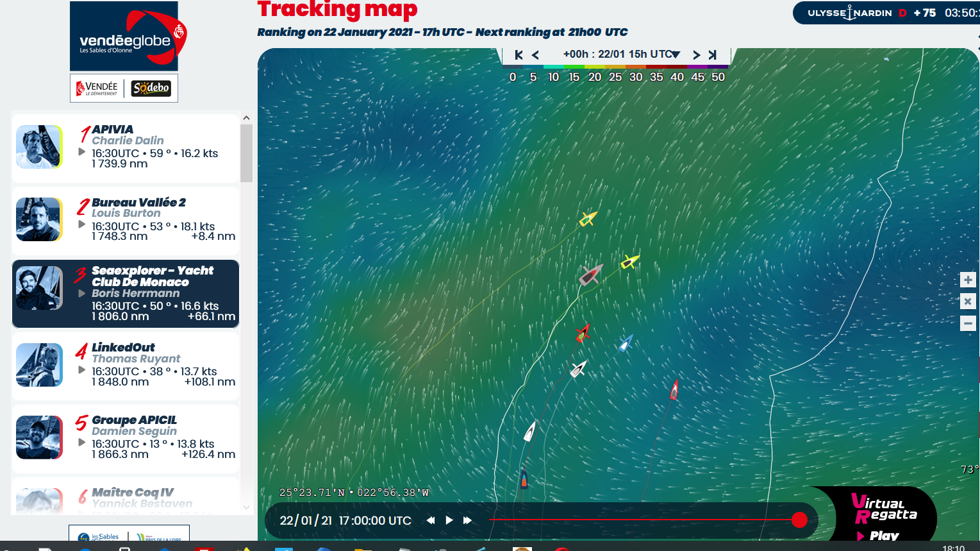Expand Seaexplorer entry play triangle
Viewport: 980px width, 551px height.
[x=81, y=293]
